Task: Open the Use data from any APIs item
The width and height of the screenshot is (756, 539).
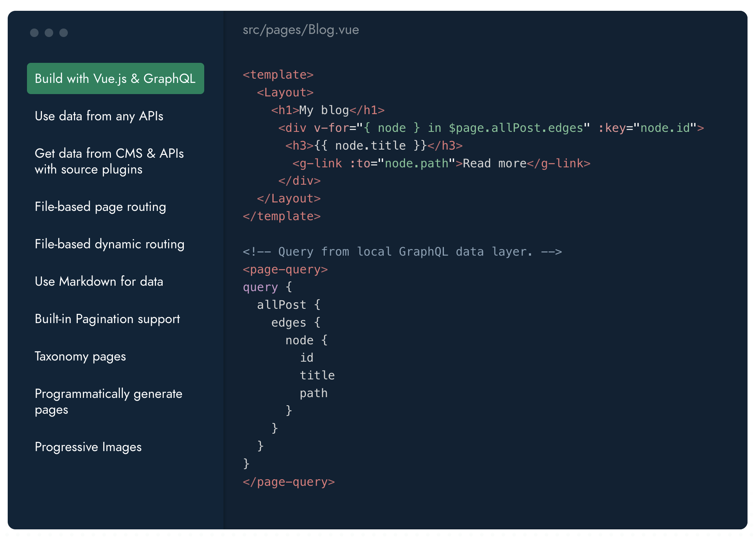Action: tap(99, 116)
